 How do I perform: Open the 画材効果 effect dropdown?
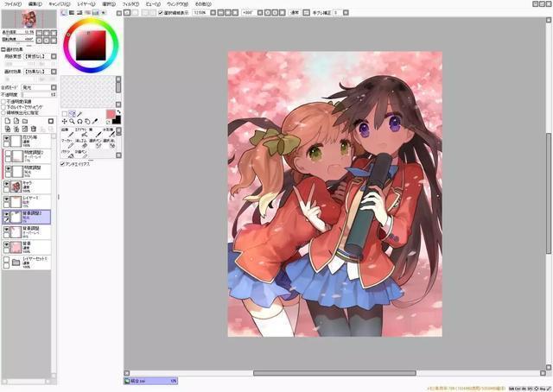54,72
